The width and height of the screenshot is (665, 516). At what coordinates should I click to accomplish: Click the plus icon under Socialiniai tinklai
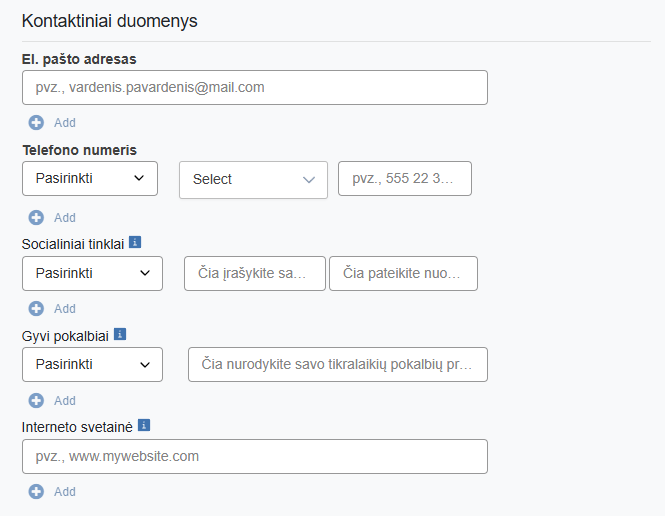coord(36,308)
